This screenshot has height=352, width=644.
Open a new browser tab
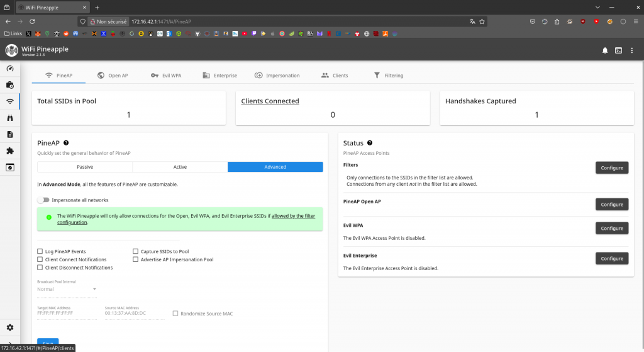pos(97,8)
